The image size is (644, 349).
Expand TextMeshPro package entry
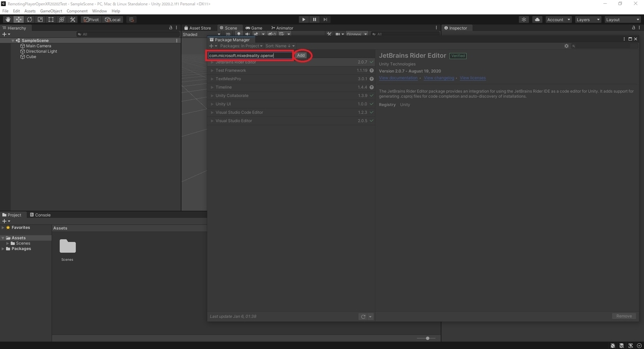point(212,79)
